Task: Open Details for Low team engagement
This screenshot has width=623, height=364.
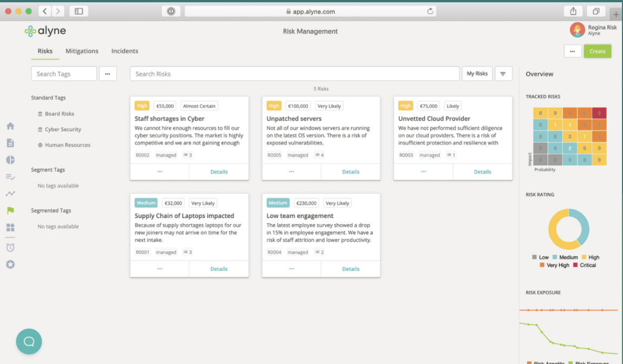Action: (351, 269)
